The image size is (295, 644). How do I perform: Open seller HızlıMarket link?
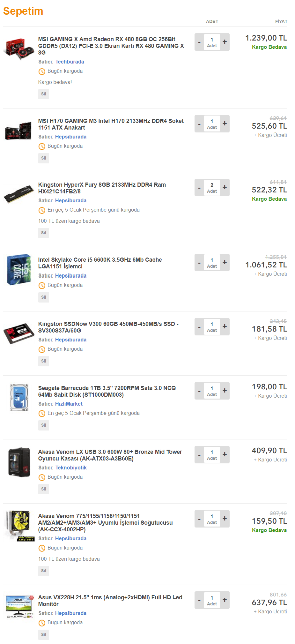[69, 404]
